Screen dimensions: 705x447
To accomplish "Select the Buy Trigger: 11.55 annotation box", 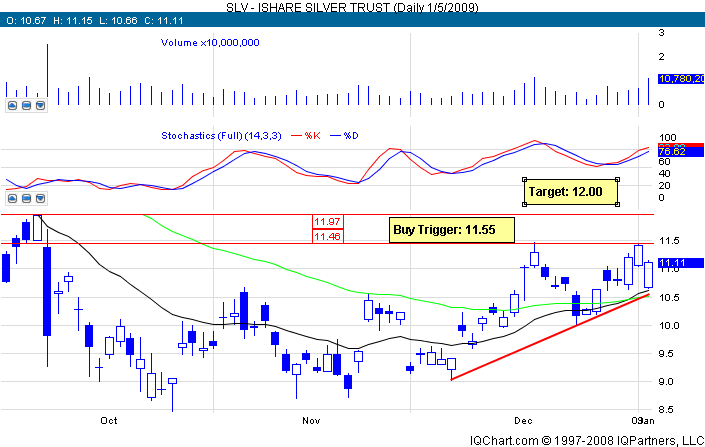I will click(451, 230).
